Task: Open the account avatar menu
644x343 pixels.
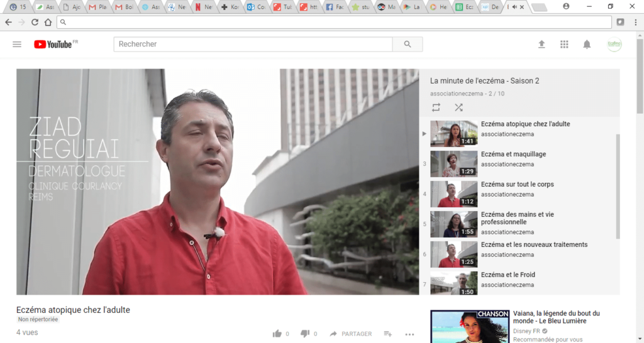Action: point(614,44)
